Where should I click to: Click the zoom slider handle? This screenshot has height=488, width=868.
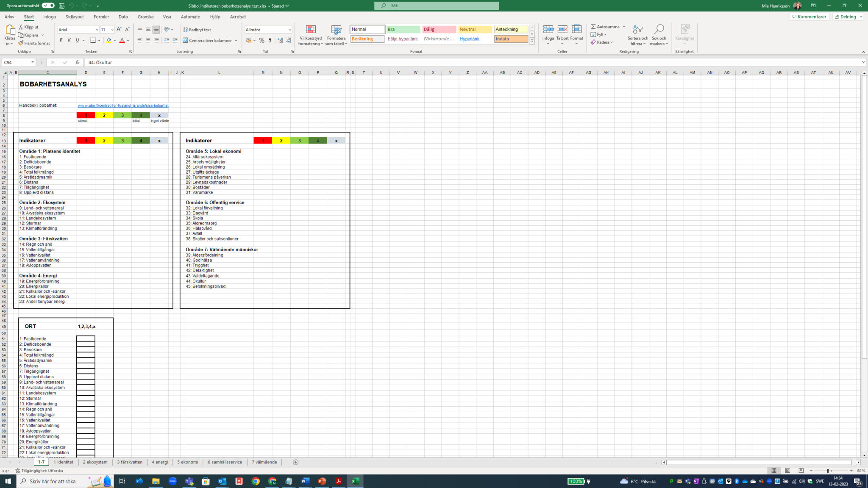827,471
